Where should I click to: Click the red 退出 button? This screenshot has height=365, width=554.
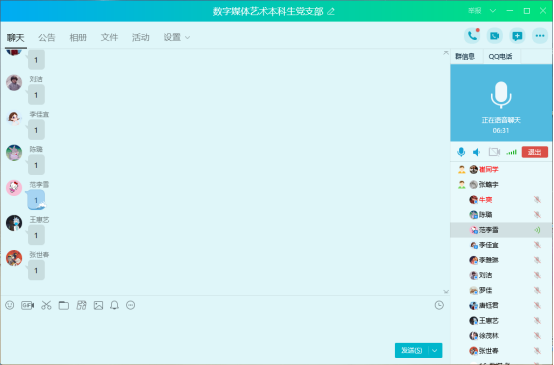pyautogui.click(x=535, y=152)
